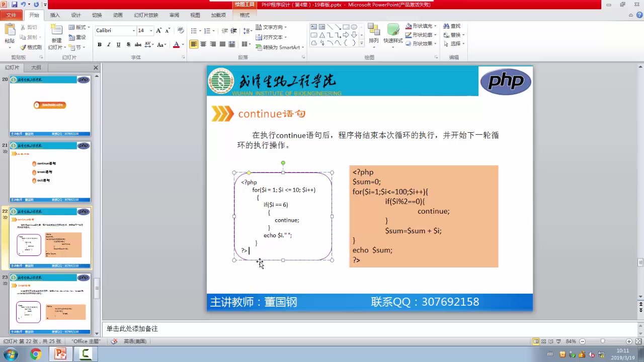Switch to the Outline (大纲) pane tab
644x362 pixels.
pyautogui.click(x=36, y=67)
